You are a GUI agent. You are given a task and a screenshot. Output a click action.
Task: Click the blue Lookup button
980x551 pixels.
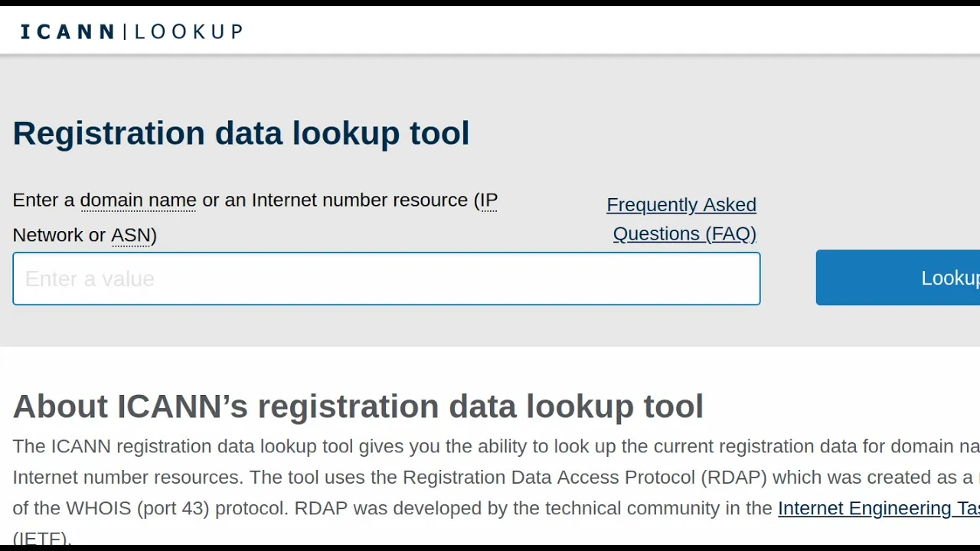coord(898,278)
